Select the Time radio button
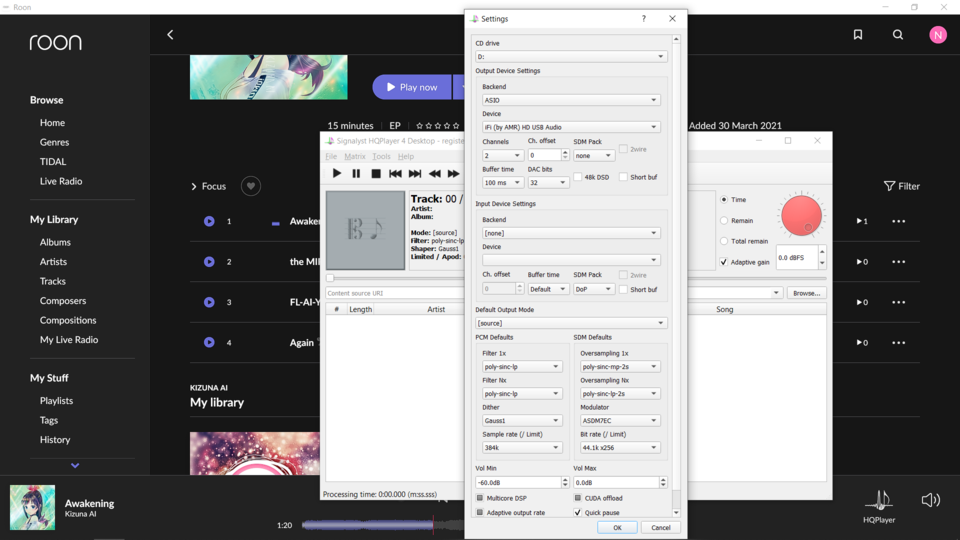Viewport: 960px width, 540px height. click(x=724, y=200)
